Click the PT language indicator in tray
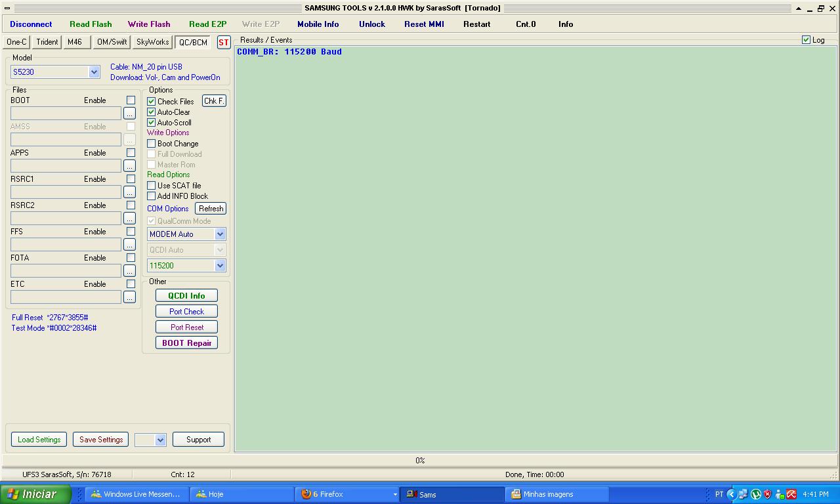 point(719,494)
